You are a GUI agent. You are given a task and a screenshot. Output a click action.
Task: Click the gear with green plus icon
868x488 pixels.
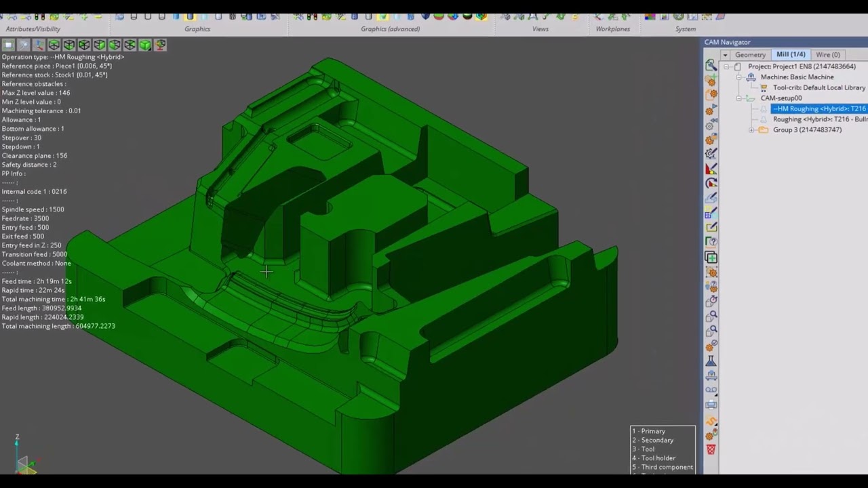coord(711,80)
